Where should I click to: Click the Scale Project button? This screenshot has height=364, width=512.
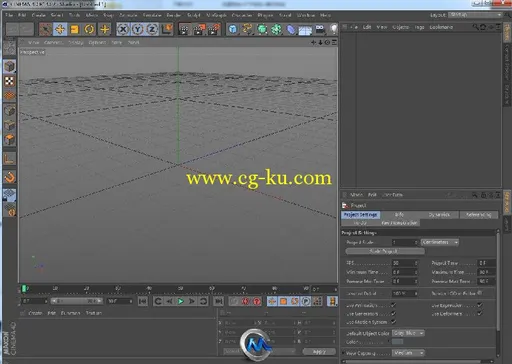pos(385,251)
